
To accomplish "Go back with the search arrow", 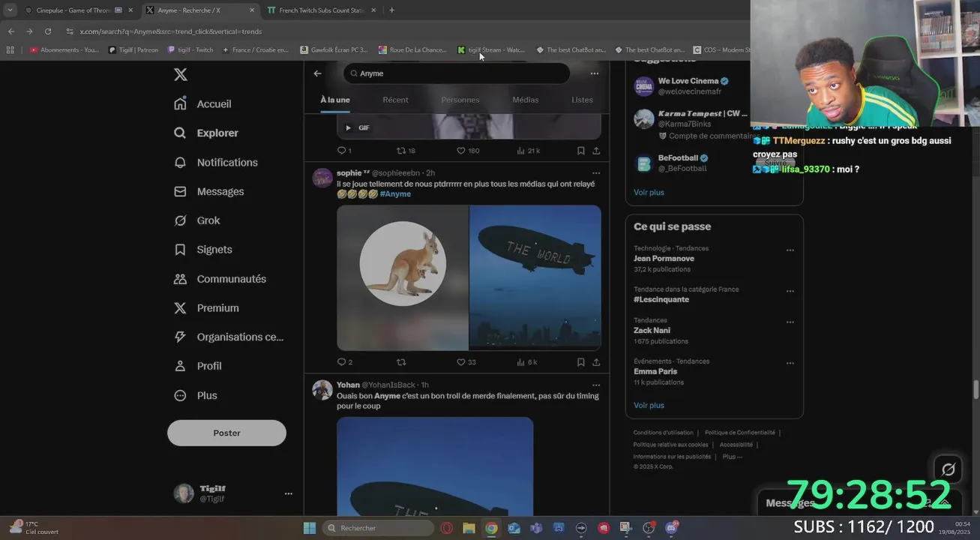I will click(317, 73).
